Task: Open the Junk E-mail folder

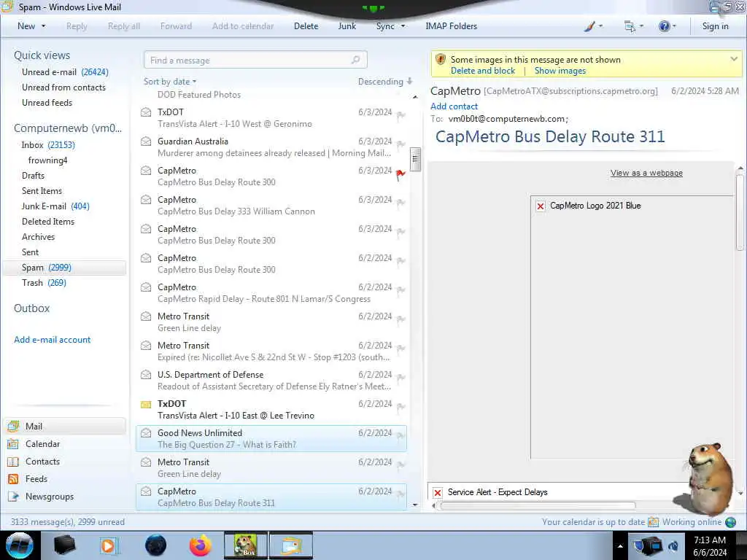Action: [x=55, y=206]
